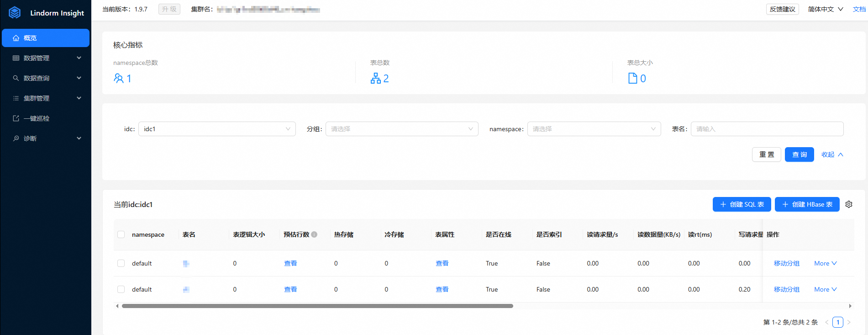Collapse the filter panel with 收起
868x335 pixels.
(832, 154)
